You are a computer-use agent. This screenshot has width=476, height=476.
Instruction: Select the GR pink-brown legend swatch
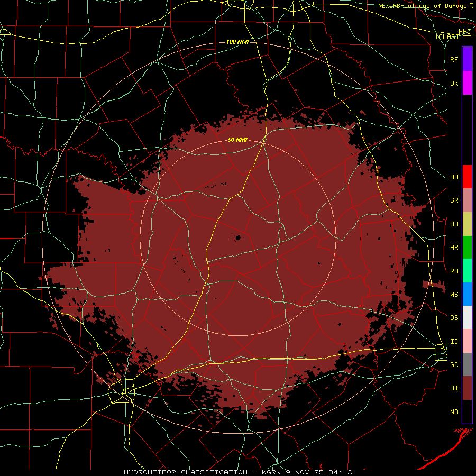point(467,200)
